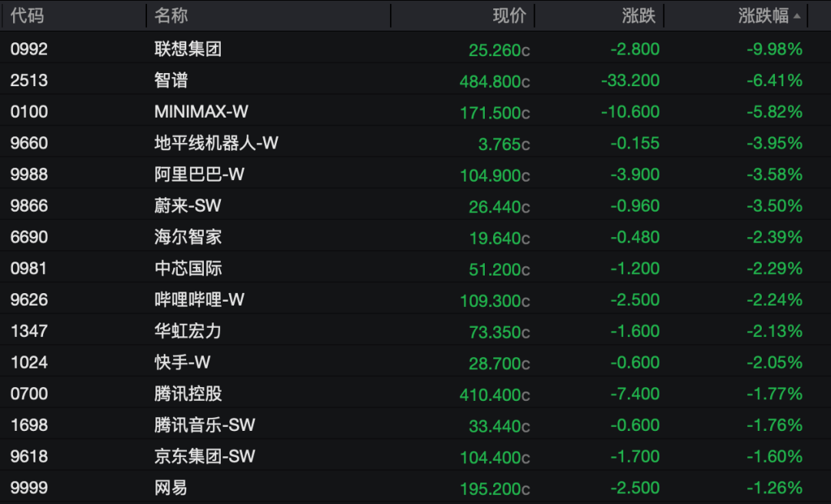
Task: Select 腾讯控股 stock name
Action: click(x=189, y=393)
